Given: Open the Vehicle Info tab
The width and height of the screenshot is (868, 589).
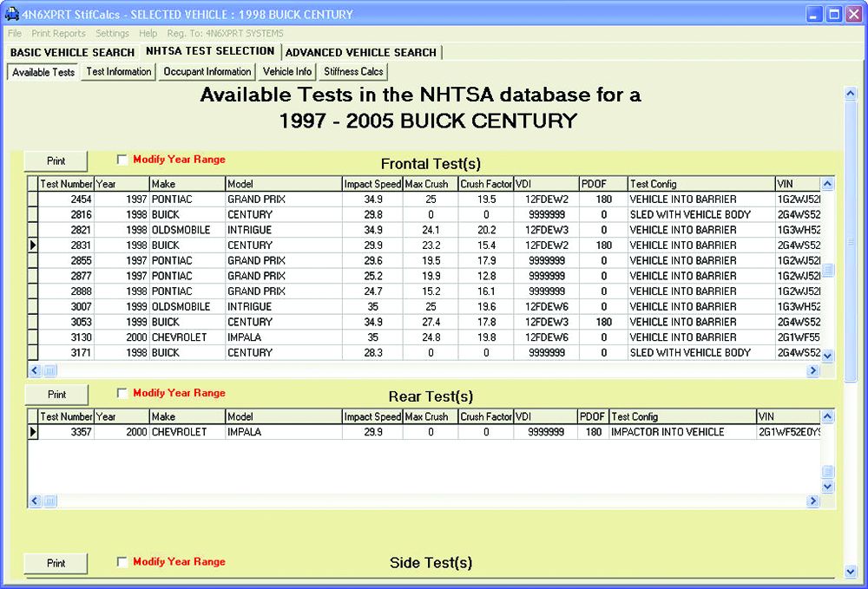Looking at the screenshot, I should [x=286, y=72].
